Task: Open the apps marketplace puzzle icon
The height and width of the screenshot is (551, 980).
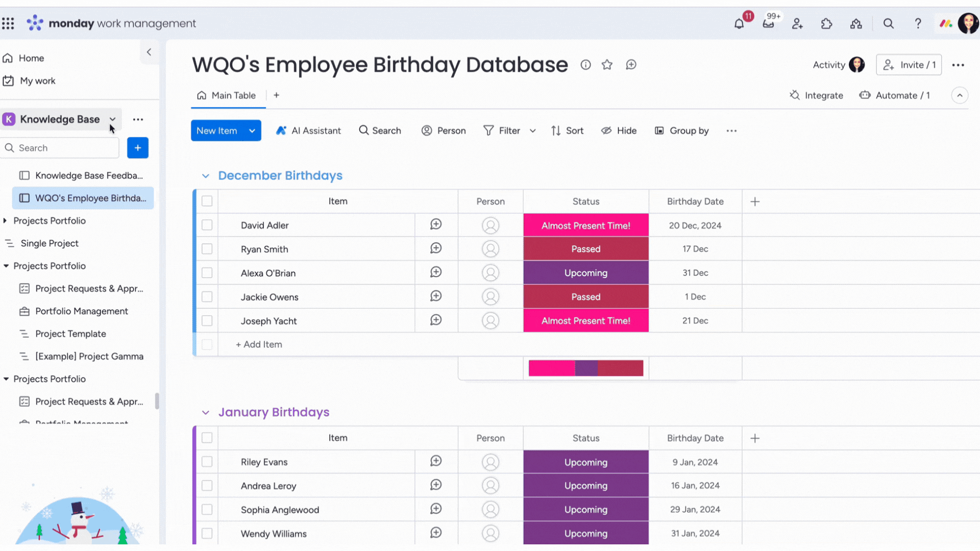Action: click(827, 23)
